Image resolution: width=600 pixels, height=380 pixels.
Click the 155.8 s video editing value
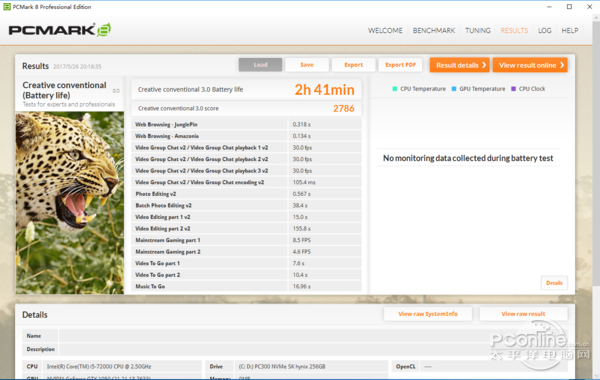click(302, 228)
